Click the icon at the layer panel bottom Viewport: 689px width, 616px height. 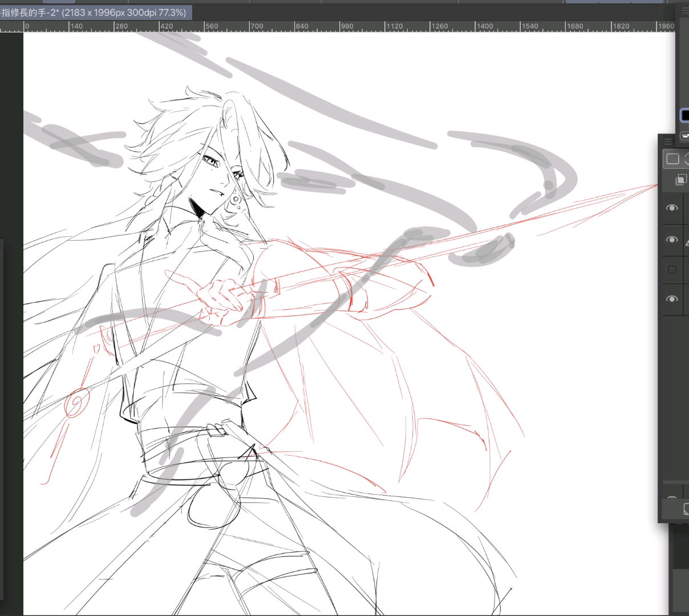(x=686, y=509)
